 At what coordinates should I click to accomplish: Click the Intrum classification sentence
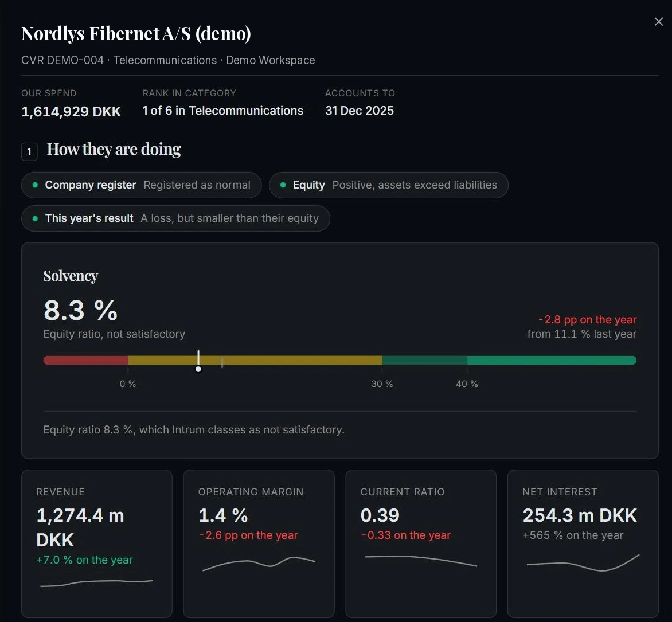point(194,429)
